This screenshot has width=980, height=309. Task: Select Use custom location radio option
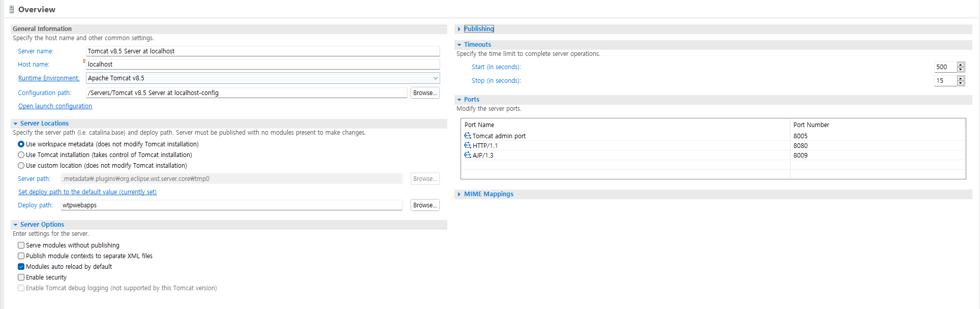click(x=21, y=166)
